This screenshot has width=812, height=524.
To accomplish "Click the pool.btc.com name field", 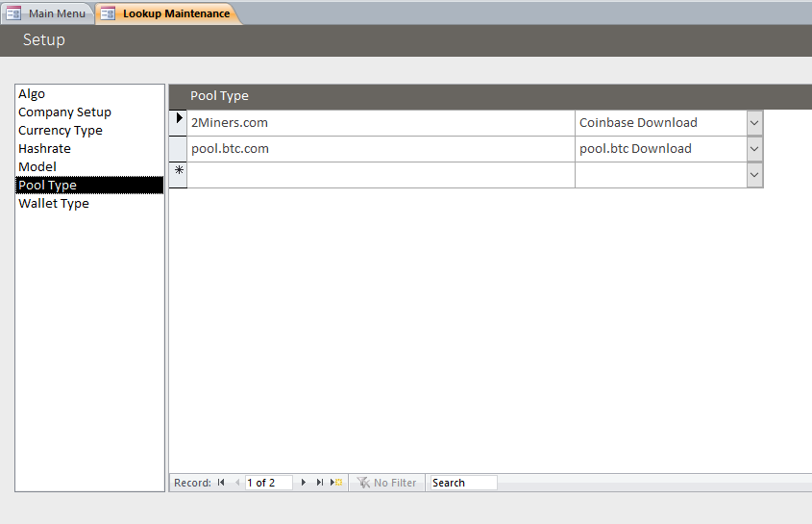I will 381,149.
